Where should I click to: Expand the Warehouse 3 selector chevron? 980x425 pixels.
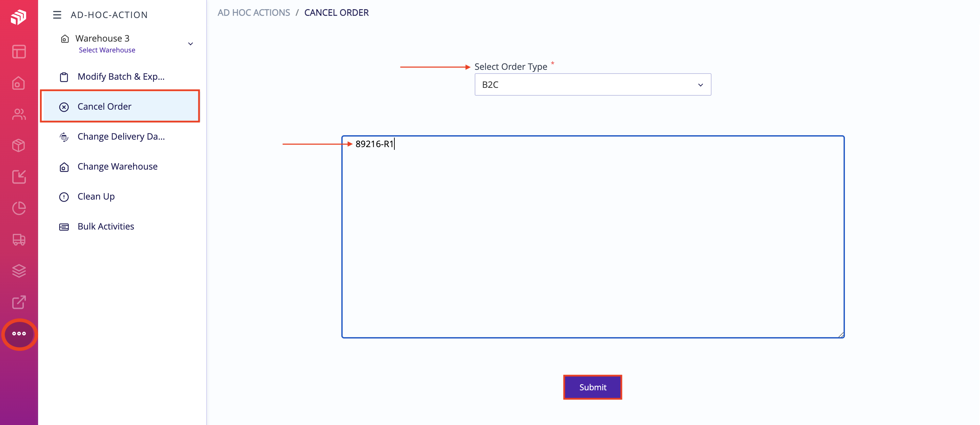[191, 44]
